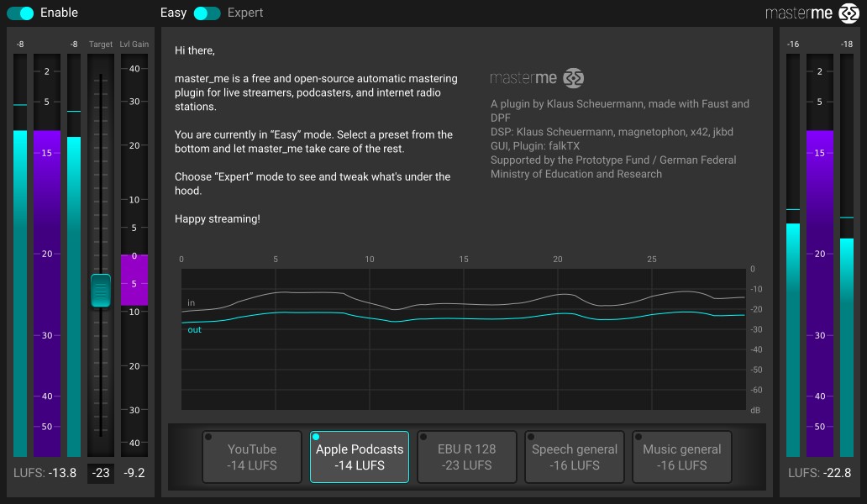This screenshot has width=867, height=504.
Task: Activate the Speech general preset
Action: pos(574,457)
